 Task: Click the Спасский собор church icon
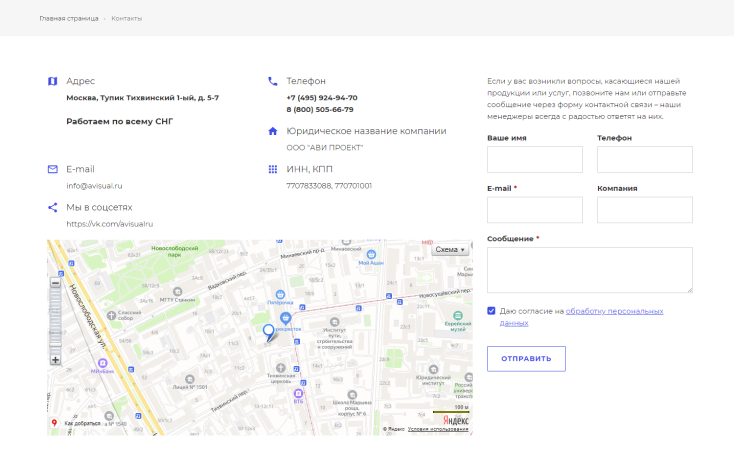click(x=111, y=315)
